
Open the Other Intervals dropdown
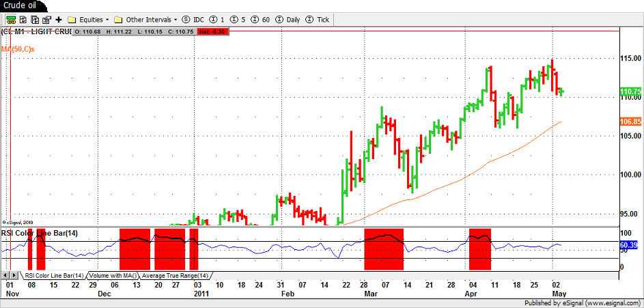tap(145, 20)
